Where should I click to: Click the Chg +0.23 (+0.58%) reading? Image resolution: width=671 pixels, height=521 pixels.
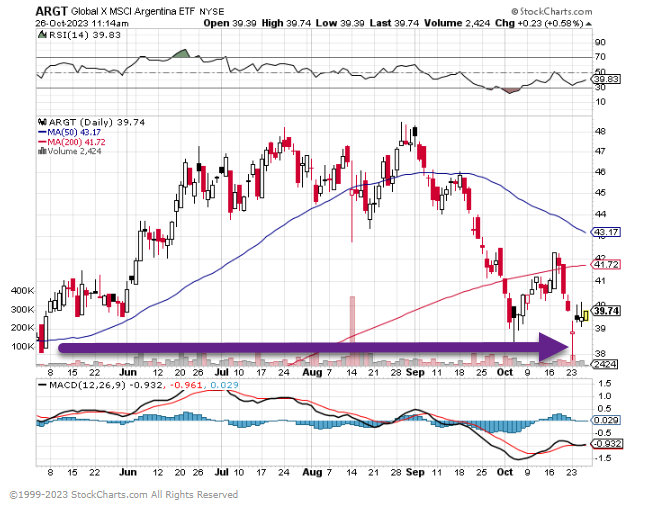(x=539, y=23)
